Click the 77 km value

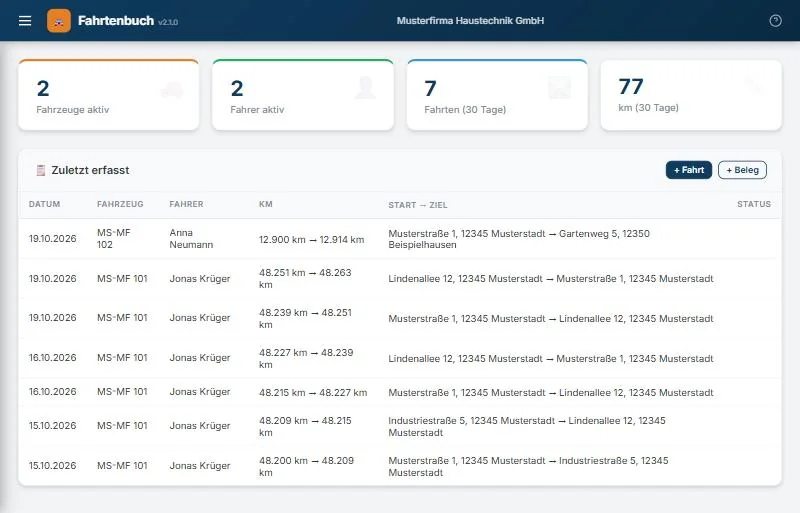coord(631,86)
